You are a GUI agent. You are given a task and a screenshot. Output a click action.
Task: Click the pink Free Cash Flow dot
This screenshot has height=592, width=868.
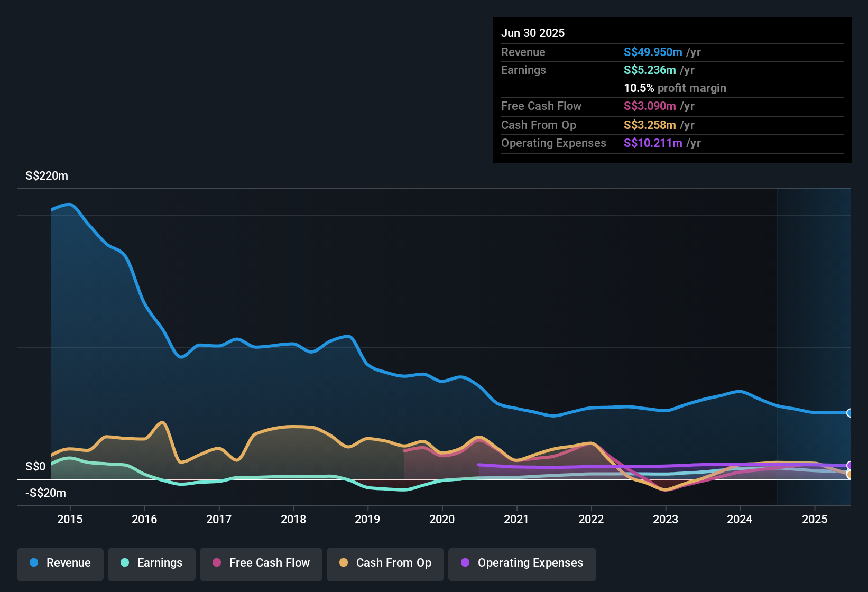click(217, 562)
